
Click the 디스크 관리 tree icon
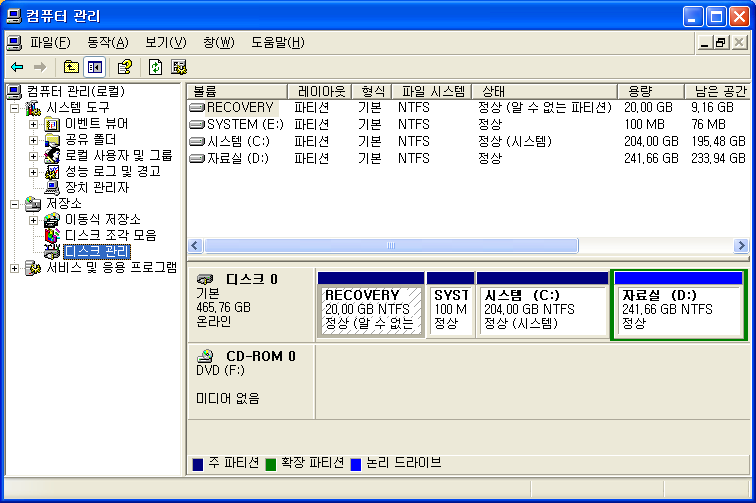click(x=52, y=252)
